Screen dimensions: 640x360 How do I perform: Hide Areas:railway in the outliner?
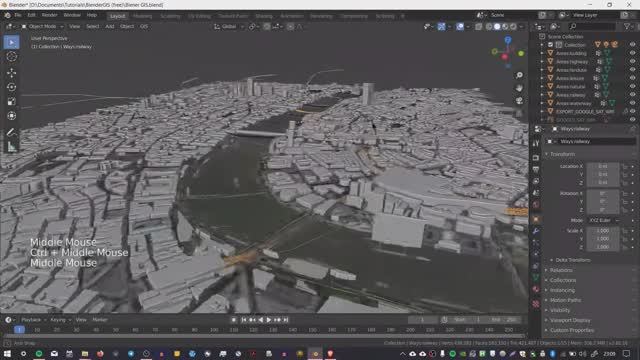point(632,95)
